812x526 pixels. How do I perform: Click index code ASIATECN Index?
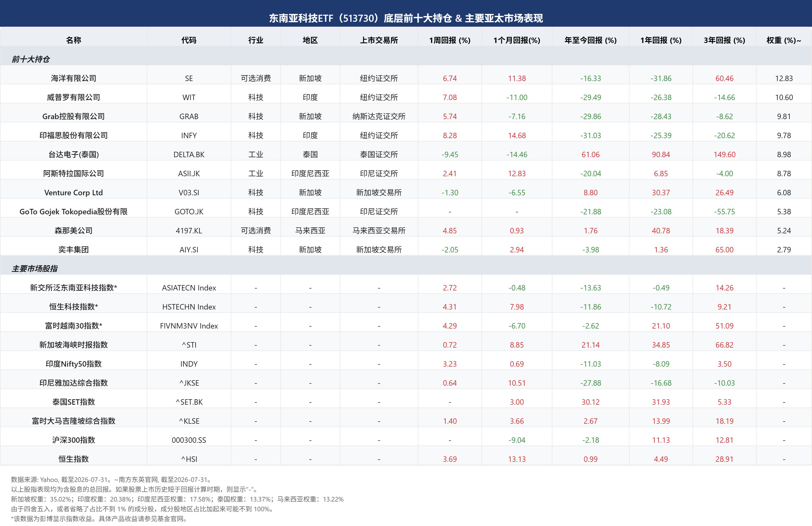(189, 288)
